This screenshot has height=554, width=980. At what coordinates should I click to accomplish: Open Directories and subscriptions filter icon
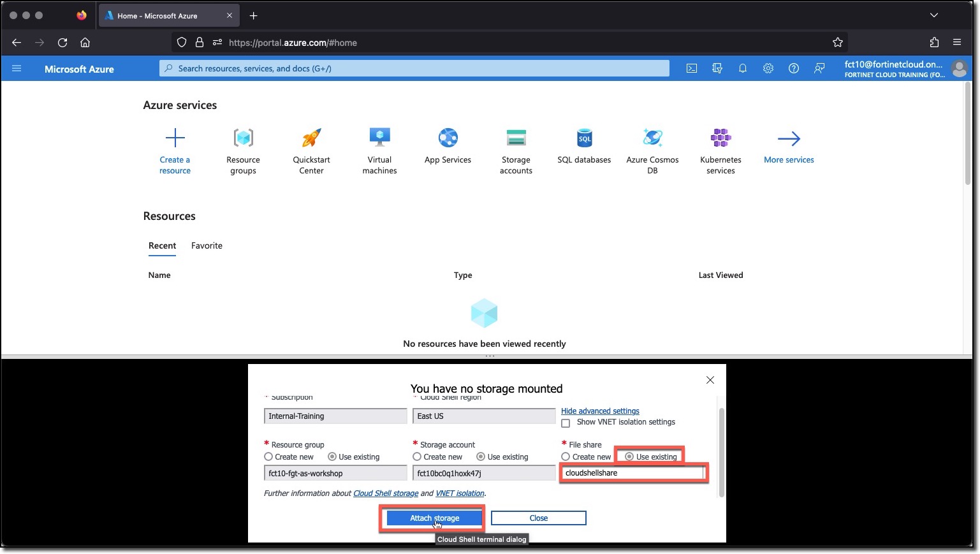pos(717,68)
